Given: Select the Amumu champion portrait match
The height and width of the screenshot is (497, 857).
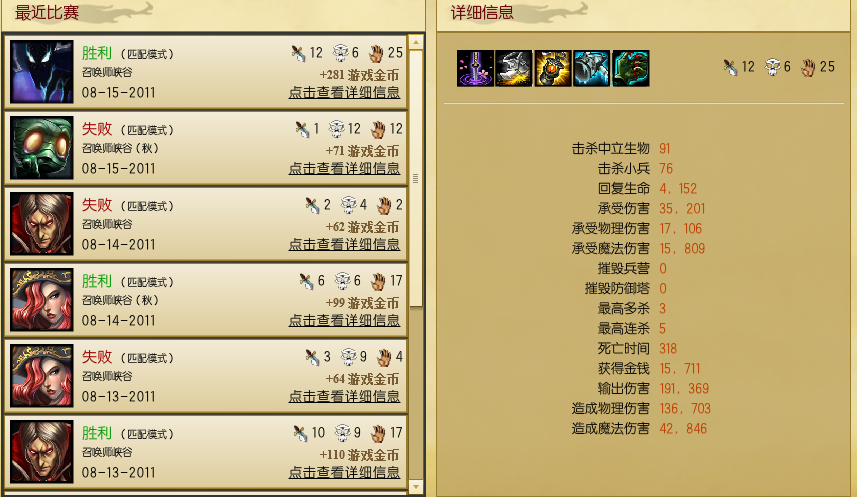Looking at the screenshot, I should coord(42,148).
